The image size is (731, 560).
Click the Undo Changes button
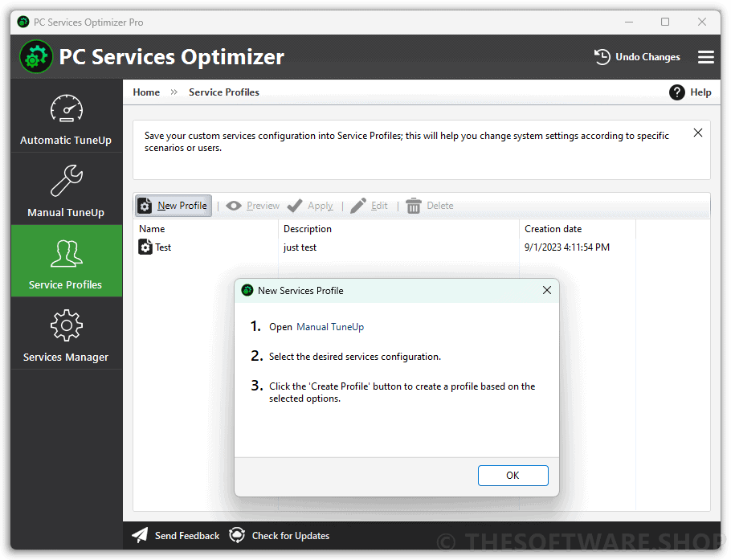pyautogui.click(x=637, y=57)
